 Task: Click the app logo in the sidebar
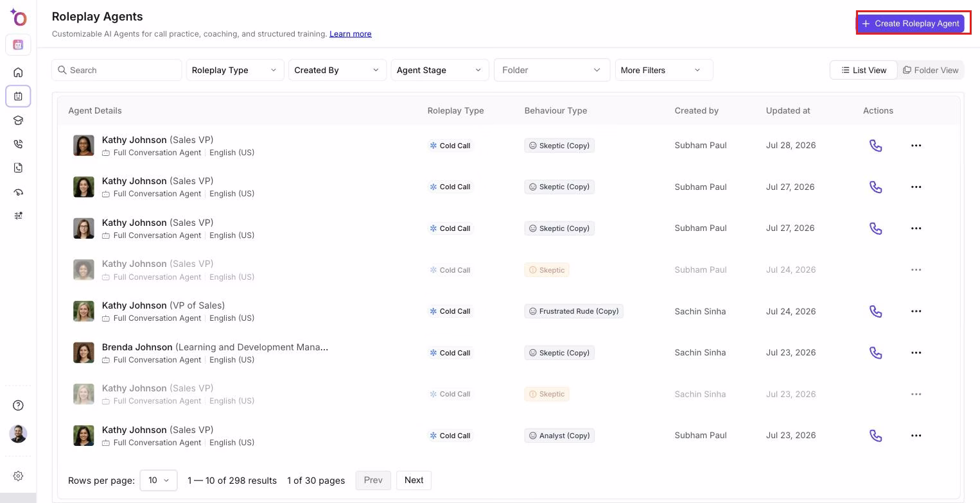[x=18, y=17]
